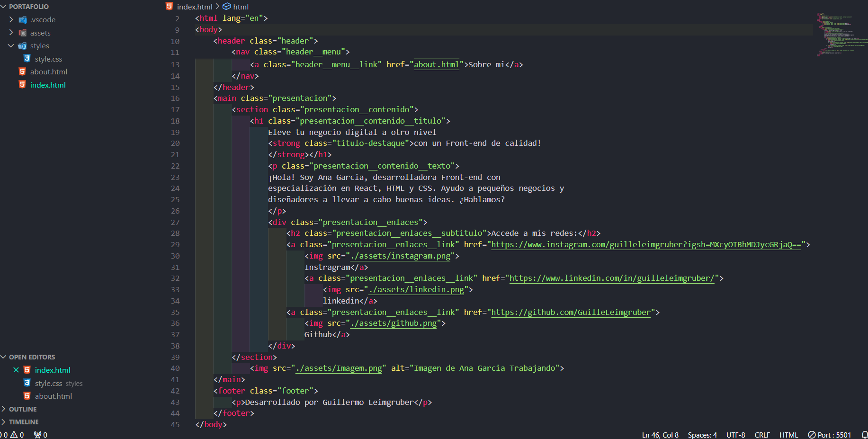Change language mode via HTML status item
The height and width of the screenshot is (439, 868).
click(x=788, y=435)
